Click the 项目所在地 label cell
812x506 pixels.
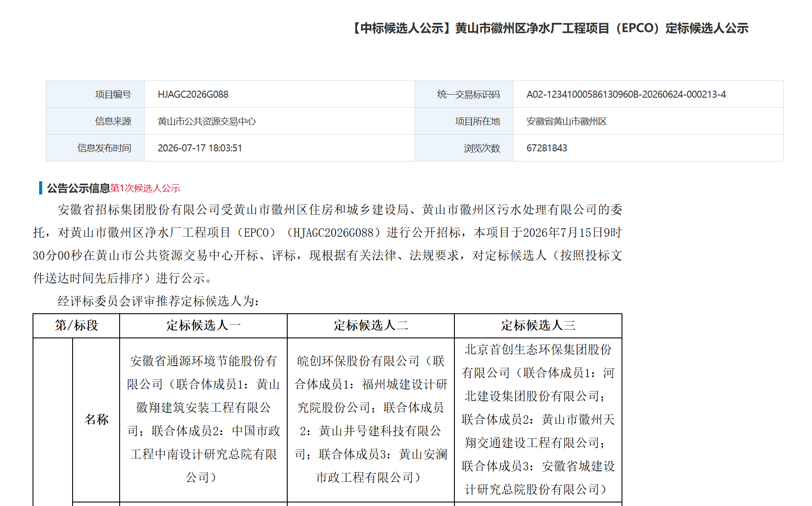[464, 121]
